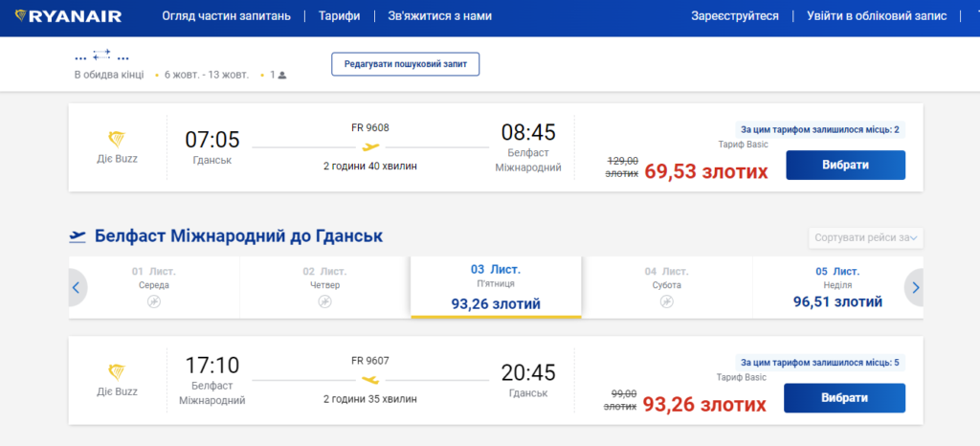This screenshot has height=446, width=980.
Task: Click the round-trip arrows icon in search summary
Action: [101, 55]
